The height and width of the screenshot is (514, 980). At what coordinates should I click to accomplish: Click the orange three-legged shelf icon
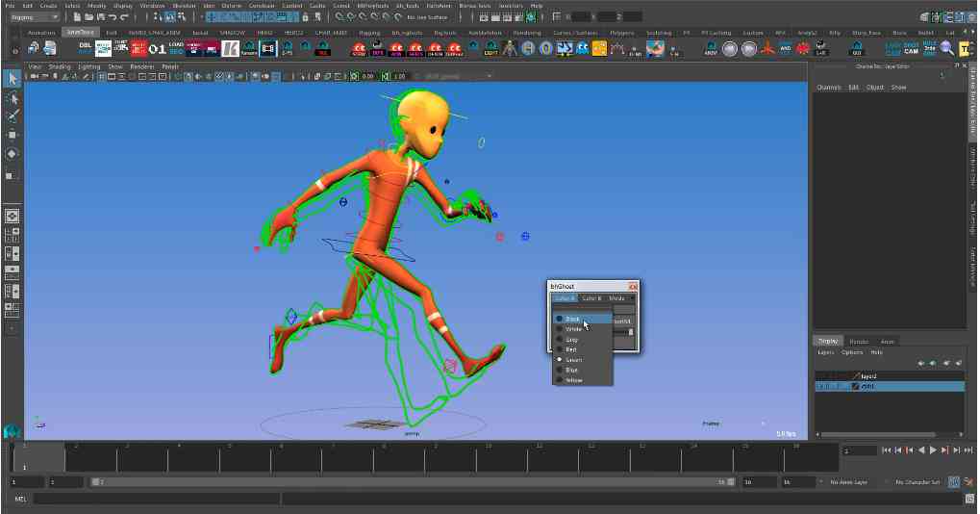pyautogui.click(x=767, y=48)
